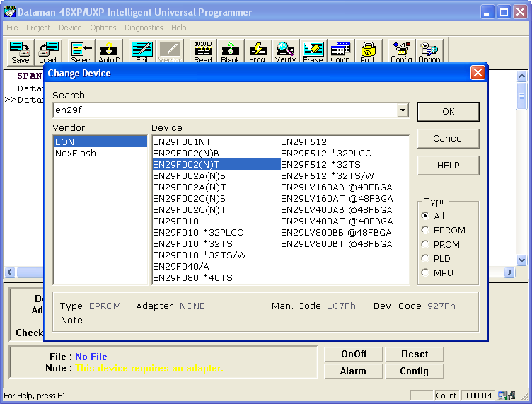Screen dimensions: 532x404
Task: Expand the Search combo box dropdown
Action: [x=403, y=110]
